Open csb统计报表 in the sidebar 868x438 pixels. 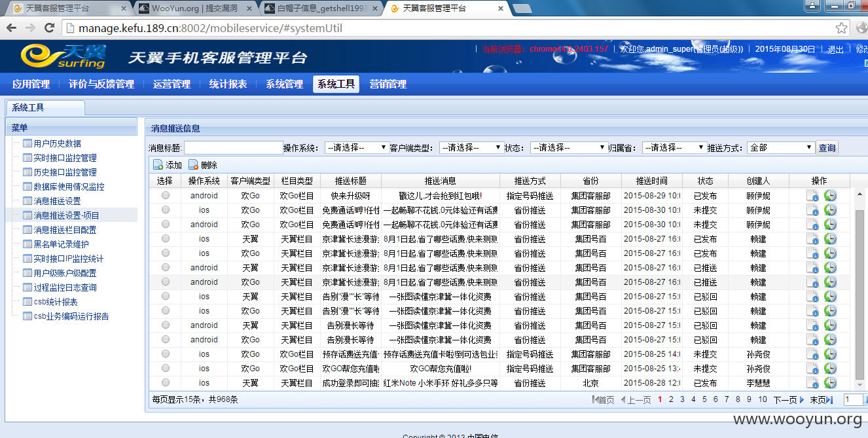[x=56, y=302]
